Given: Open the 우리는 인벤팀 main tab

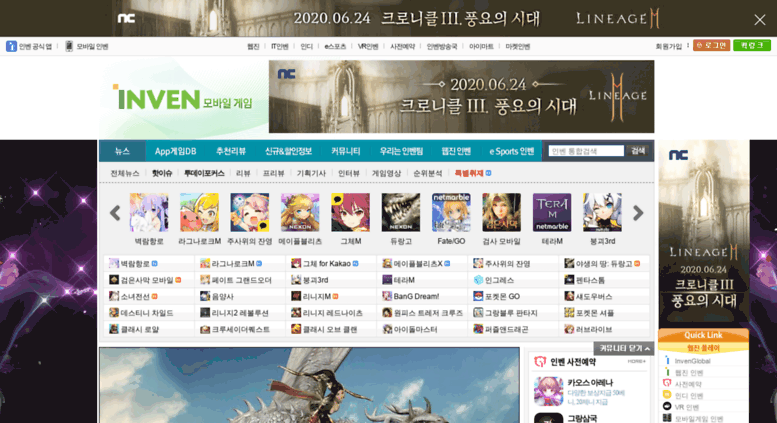Looking at the screenshot, I should point(401,151).
